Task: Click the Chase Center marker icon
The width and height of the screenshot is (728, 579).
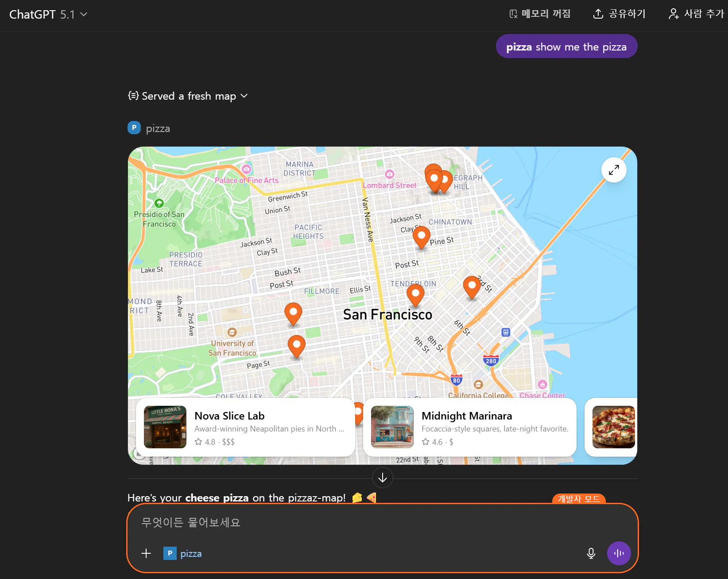Action: (x=542, y=384)
